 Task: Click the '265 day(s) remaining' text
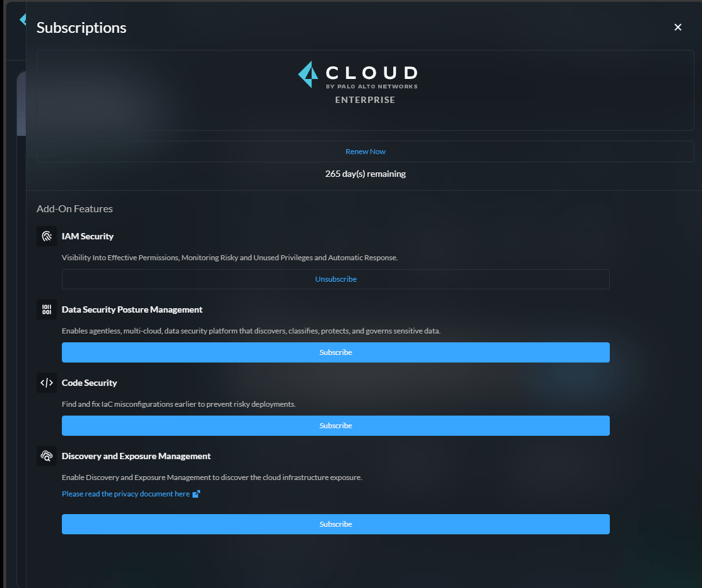tap(366, 174)
